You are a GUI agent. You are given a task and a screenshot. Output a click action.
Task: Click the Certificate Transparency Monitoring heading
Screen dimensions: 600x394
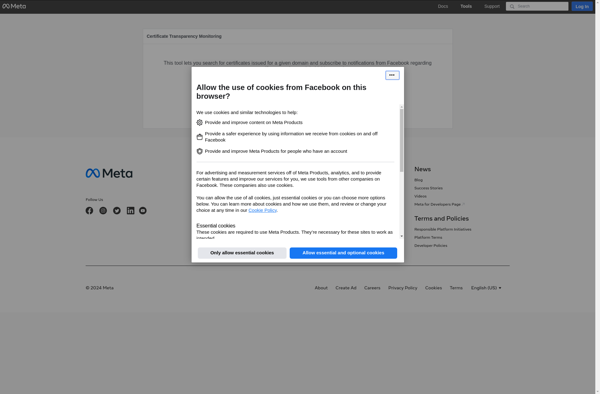coord(184,36)
